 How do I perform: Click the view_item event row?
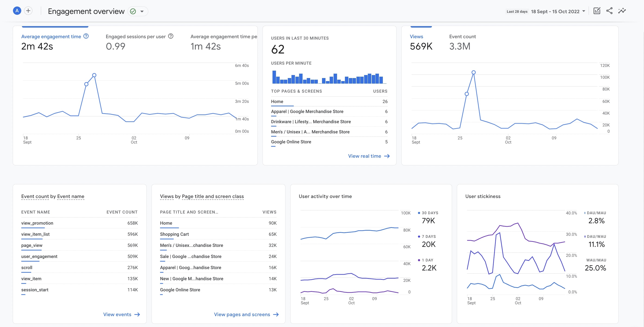pyautogui.click(x=80, y=279)
